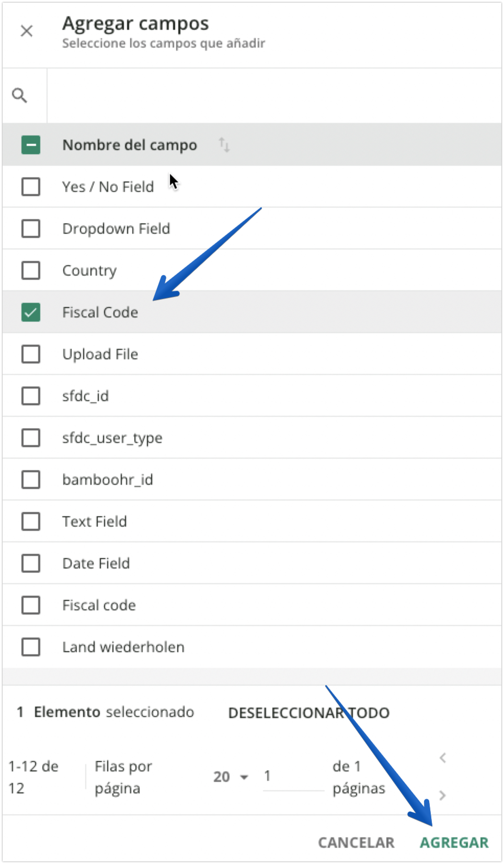Tick the Upload File checkbox
The height and width of the screenshot is (864, 504).
tap(31, 354)
